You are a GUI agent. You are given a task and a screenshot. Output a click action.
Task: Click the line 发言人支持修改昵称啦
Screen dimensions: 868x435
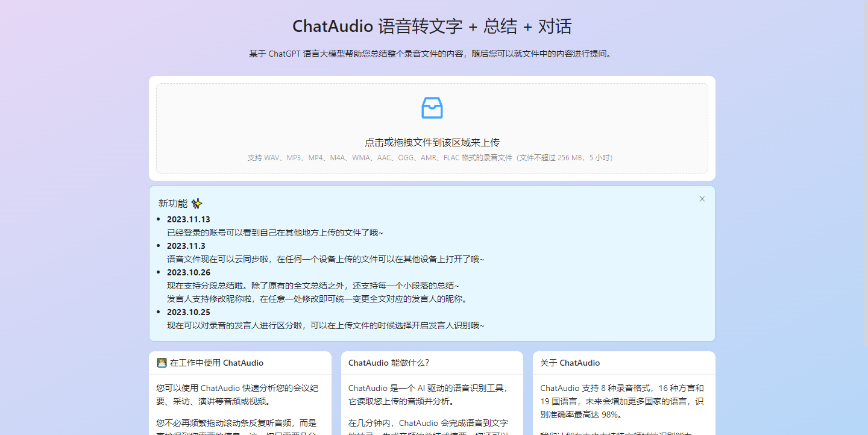pos(317,299)
